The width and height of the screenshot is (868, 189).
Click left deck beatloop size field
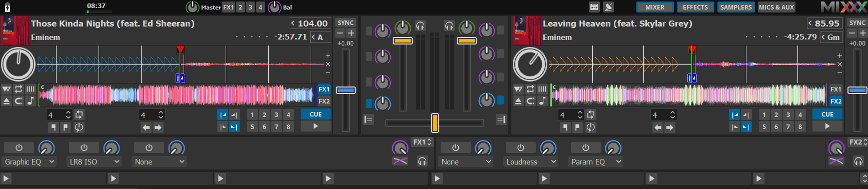point(59,115)
